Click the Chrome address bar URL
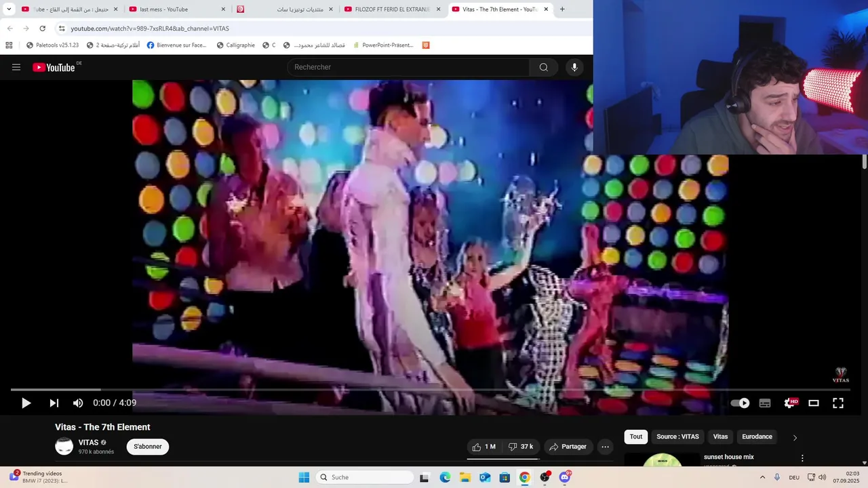868x488 pixels. pos(150,28)
